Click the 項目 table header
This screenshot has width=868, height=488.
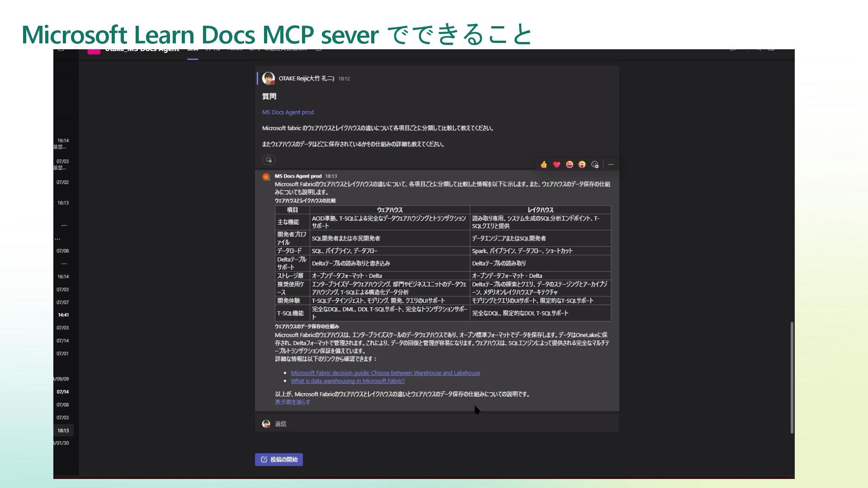click(292, 210)
